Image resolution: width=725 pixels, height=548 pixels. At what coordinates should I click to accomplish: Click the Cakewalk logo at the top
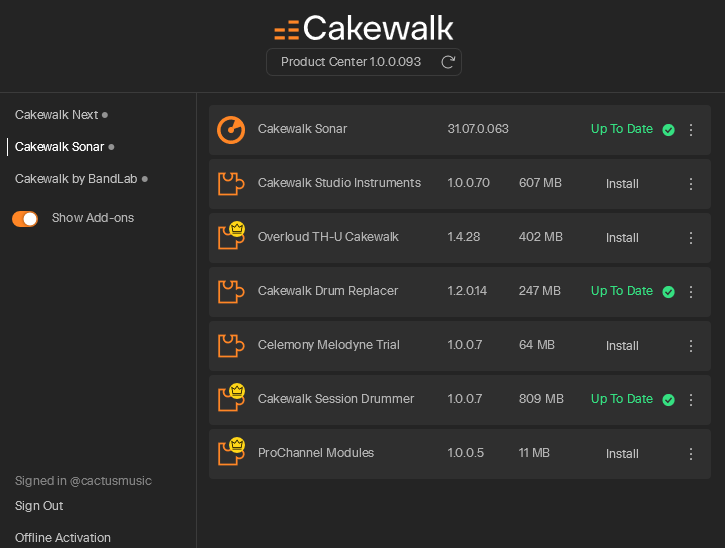[x=364, y=28]
